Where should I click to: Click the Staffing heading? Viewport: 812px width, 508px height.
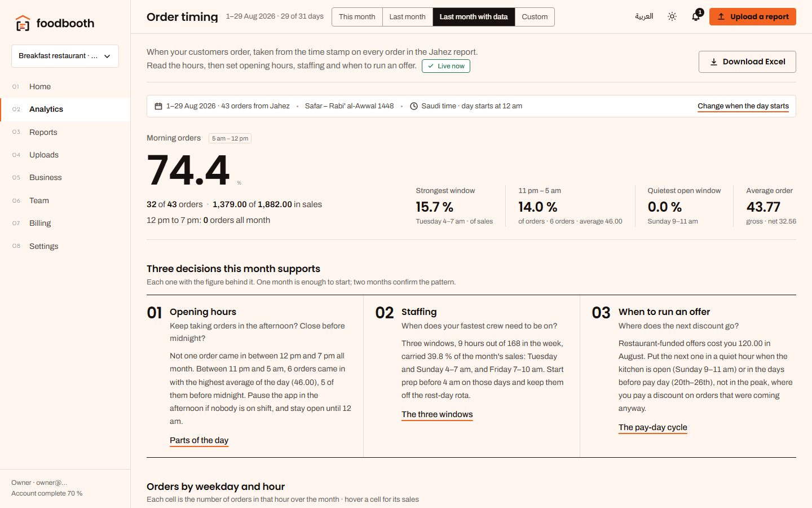[x=419, y=312]
